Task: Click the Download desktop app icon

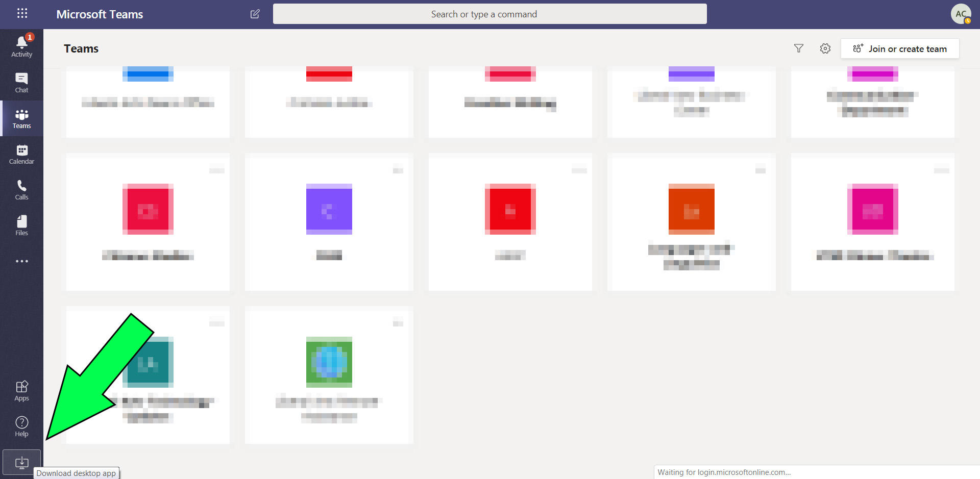Action: (21, 463)
